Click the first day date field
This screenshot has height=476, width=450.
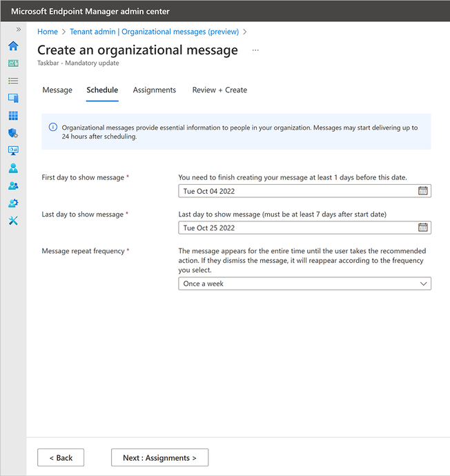coord(304,191)
